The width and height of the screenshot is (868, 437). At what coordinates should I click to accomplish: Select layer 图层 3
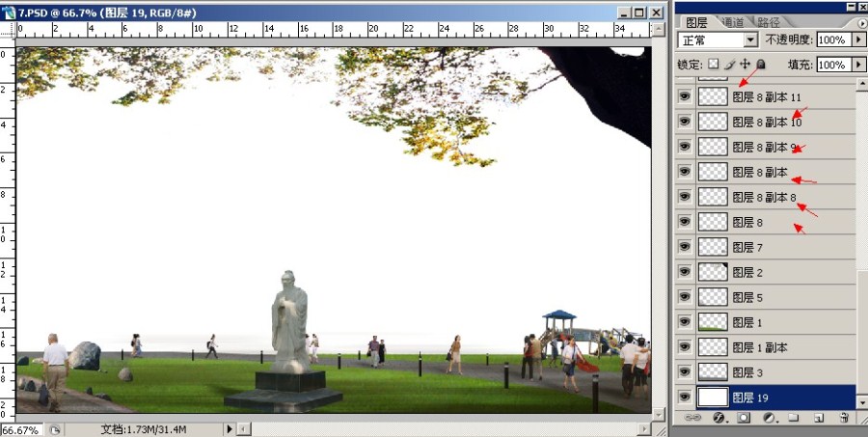point(775,372)
